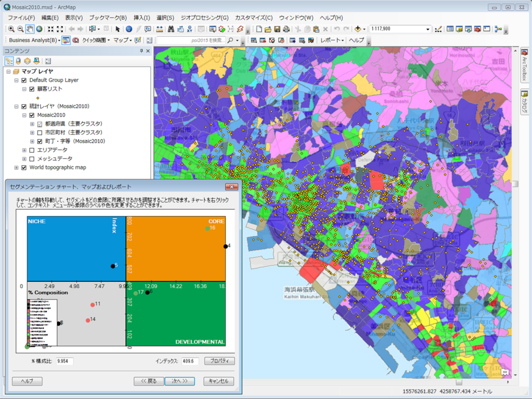Click the Fixed Zoom Out icon
Screen dimensions: 532x399
[x=60, y=29]
